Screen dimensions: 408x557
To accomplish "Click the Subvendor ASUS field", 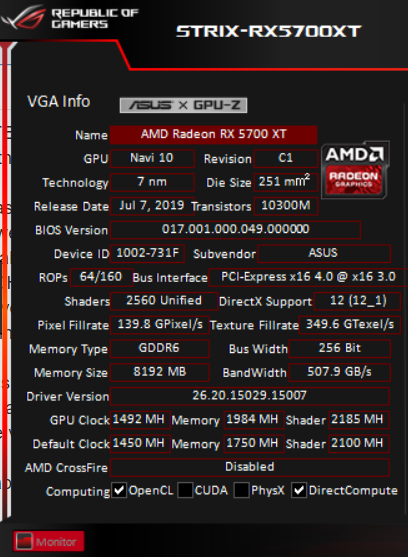I will (x=324, y=253).
